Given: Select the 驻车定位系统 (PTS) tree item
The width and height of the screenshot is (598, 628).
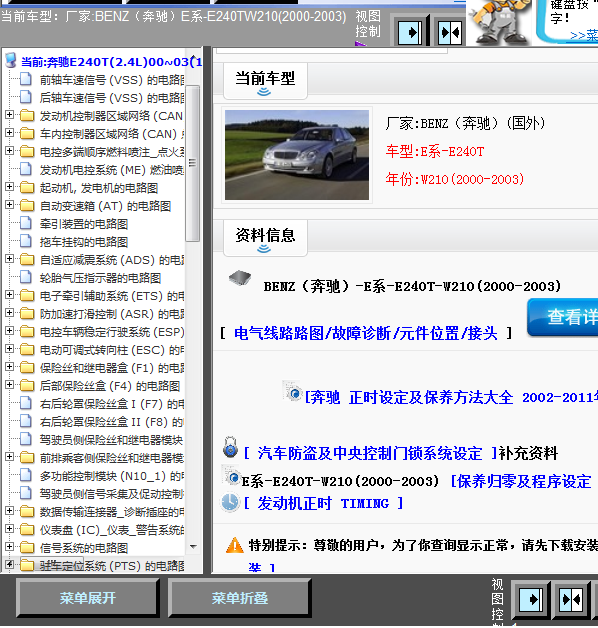Looking at the screenshot, I should click(x=112, y=566).
